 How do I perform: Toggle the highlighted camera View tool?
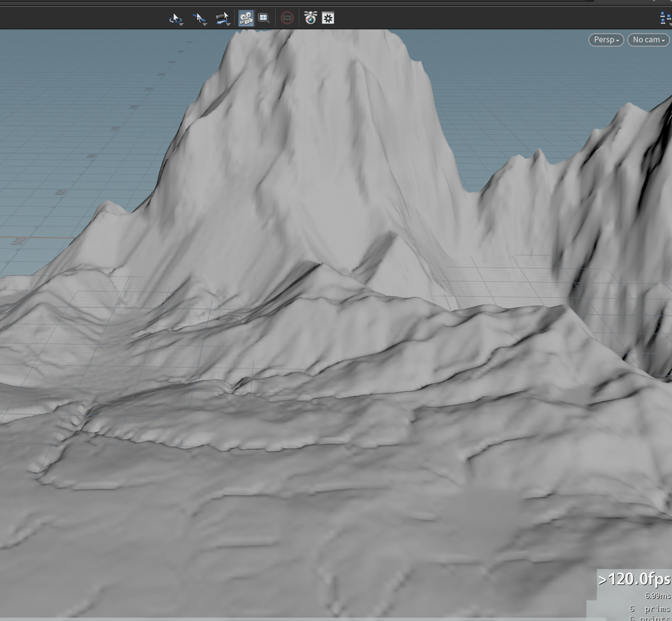(x=246, y=18)
